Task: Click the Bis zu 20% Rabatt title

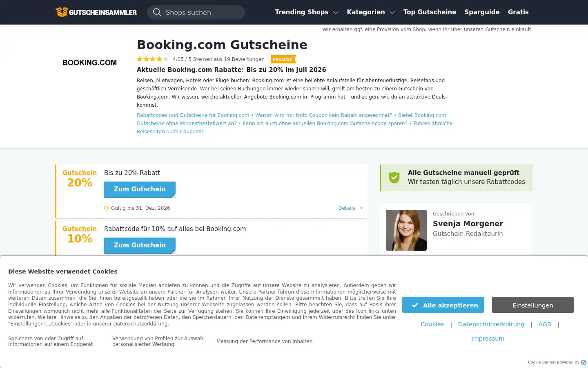Action: (x=132, y=173)
